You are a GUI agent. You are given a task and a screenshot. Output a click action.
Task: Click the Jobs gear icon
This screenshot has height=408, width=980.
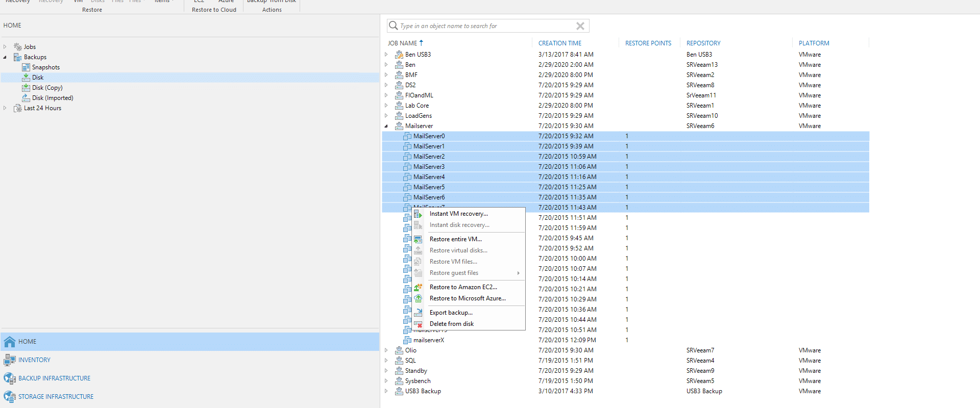point(18,47)
